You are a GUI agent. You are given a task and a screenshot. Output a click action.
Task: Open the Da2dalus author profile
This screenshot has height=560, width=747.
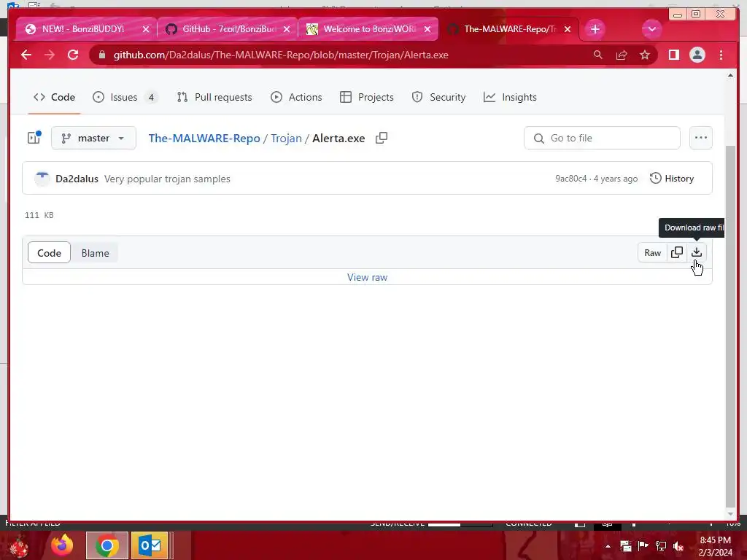(77, 179)
